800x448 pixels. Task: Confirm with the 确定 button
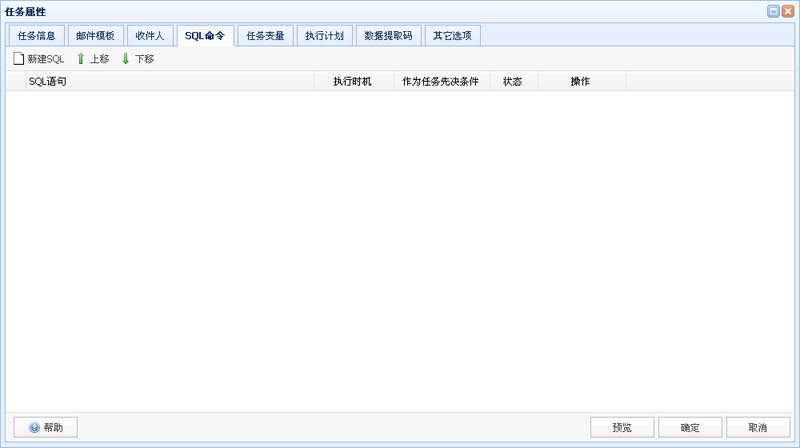coord(690,427)
